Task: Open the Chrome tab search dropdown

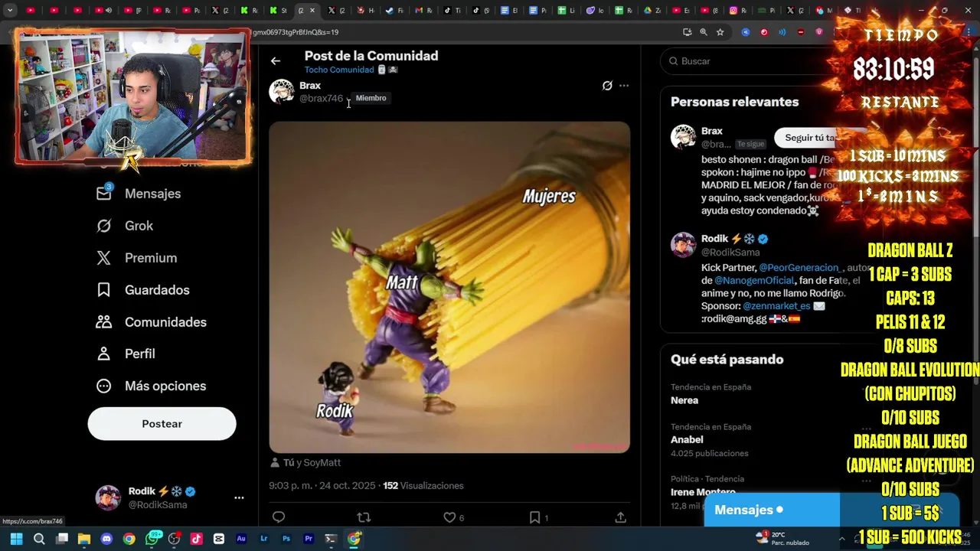Action: tap(10, 11)
